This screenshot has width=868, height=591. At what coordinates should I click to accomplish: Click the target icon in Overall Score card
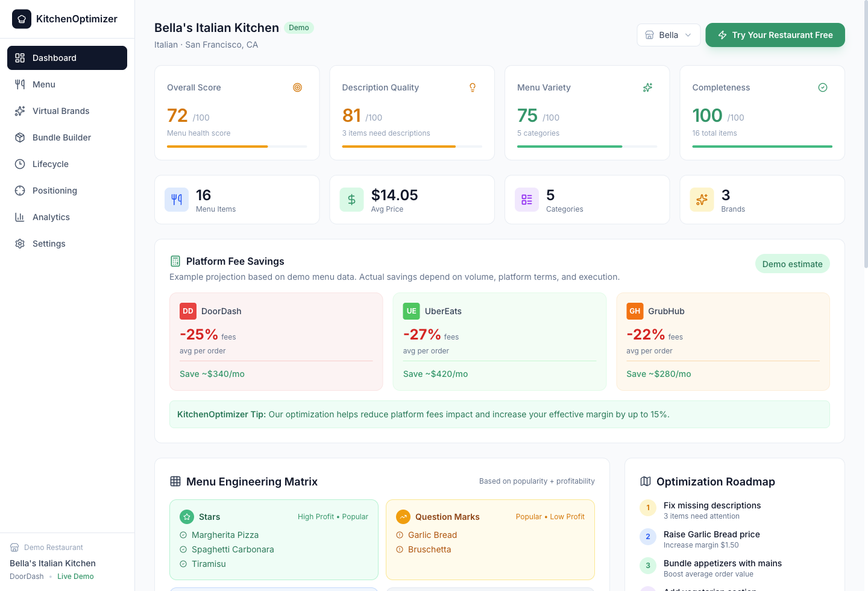tap(297, 87)
